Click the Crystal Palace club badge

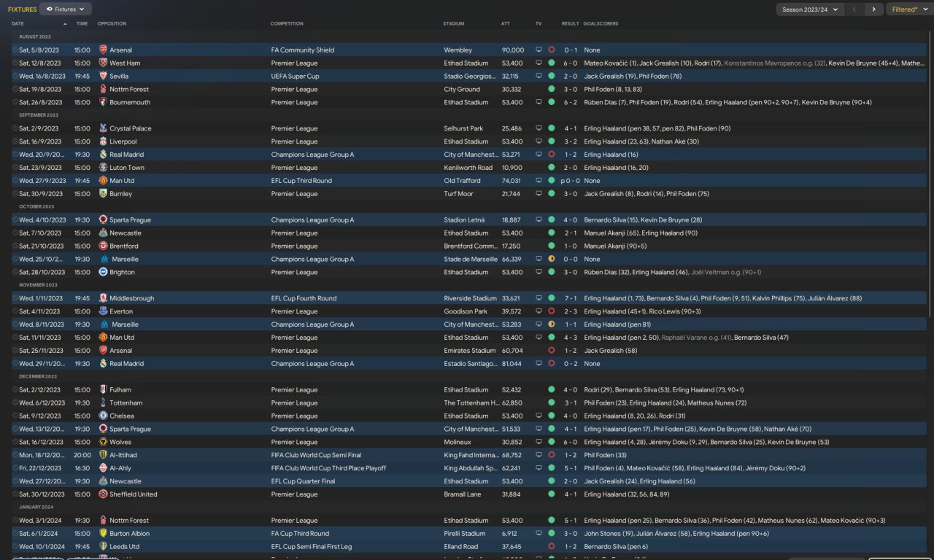click(x=103, y=128)
